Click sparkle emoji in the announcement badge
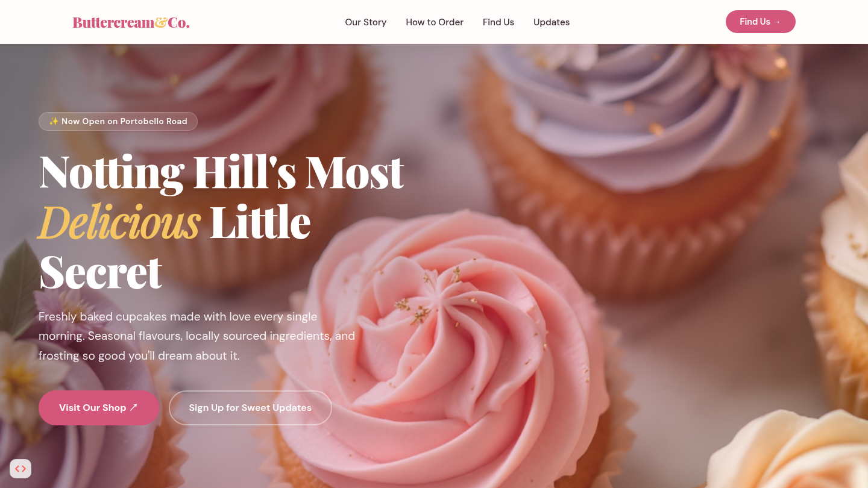Image resolution: width=868 pixels, height=488 pixels. pos(54,121)
